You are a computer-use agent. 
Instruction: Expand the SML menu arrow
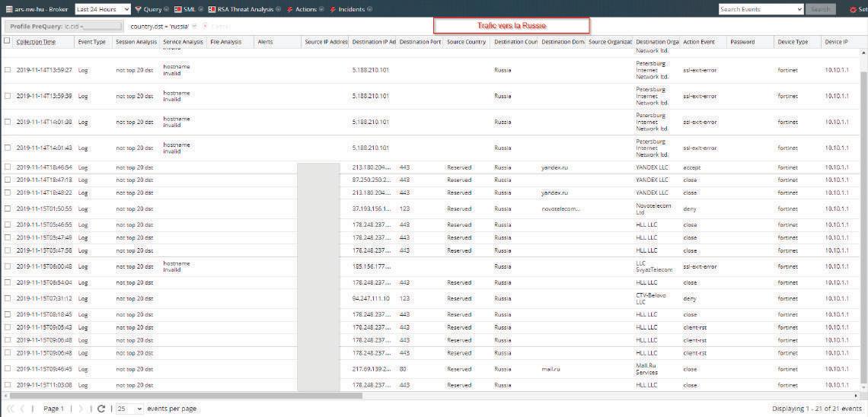coord(200,9)
